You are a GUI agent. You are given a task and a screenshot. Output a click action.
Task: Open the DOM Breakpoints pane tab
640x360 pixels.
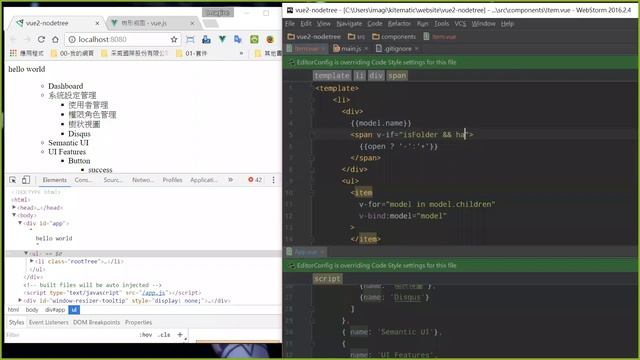click(96, 322)
